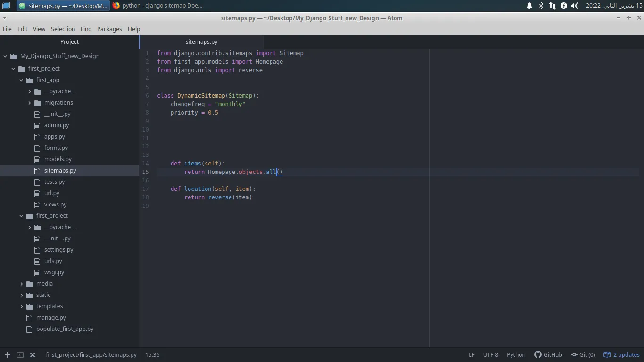Open the volume control in the tray
Viewport: 644px width, 362px height.
575,6
